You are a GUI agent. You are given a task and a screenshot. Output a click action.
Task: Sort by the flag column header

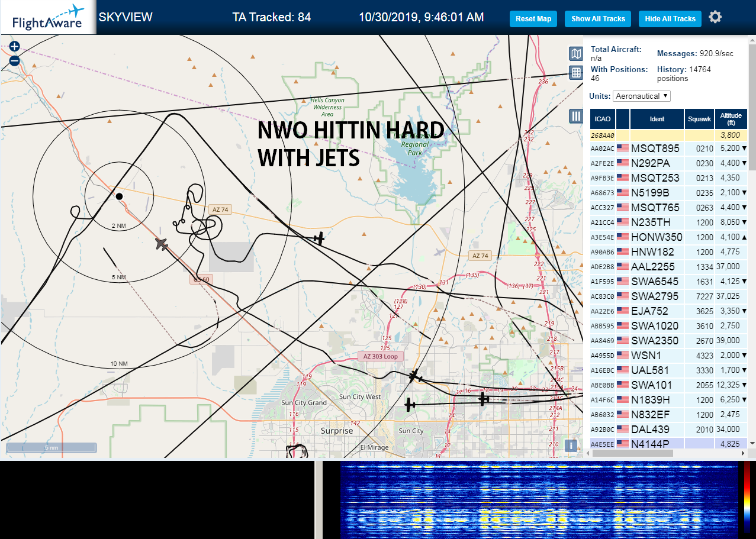pyautogui.click(x=623, y=119)
